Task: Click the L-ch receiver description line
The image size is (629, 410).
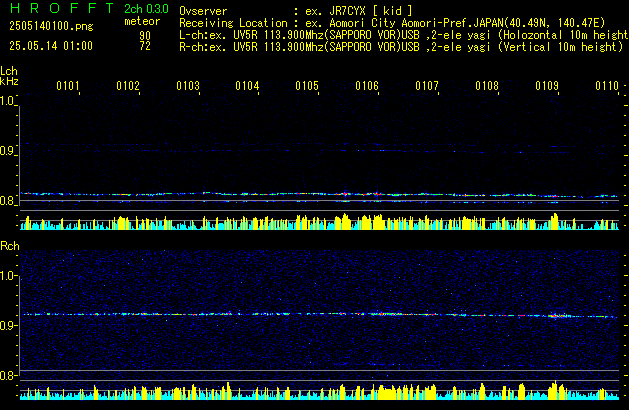Action: (x=404, y=35)
